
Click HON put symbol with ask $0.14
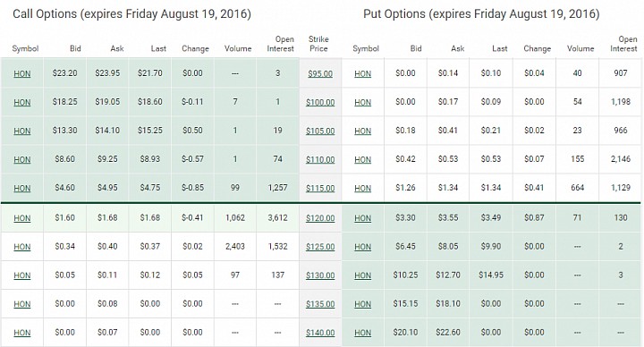[x=362, y=74]
